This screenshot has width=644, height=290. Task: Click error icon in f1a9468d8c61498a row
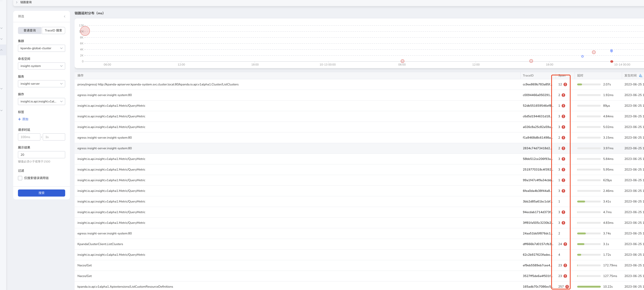click(x=563, y=138)
